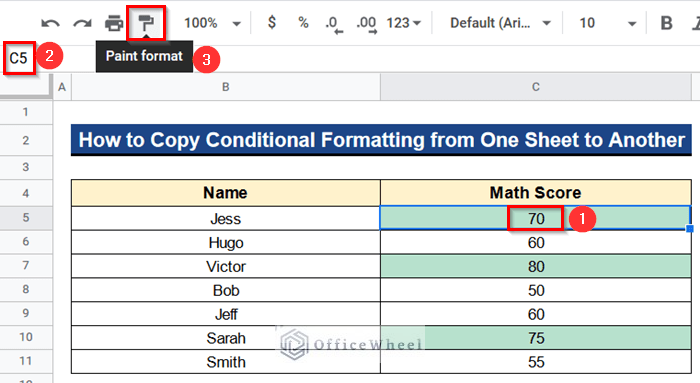Select column C header

(x=536, y=87)
